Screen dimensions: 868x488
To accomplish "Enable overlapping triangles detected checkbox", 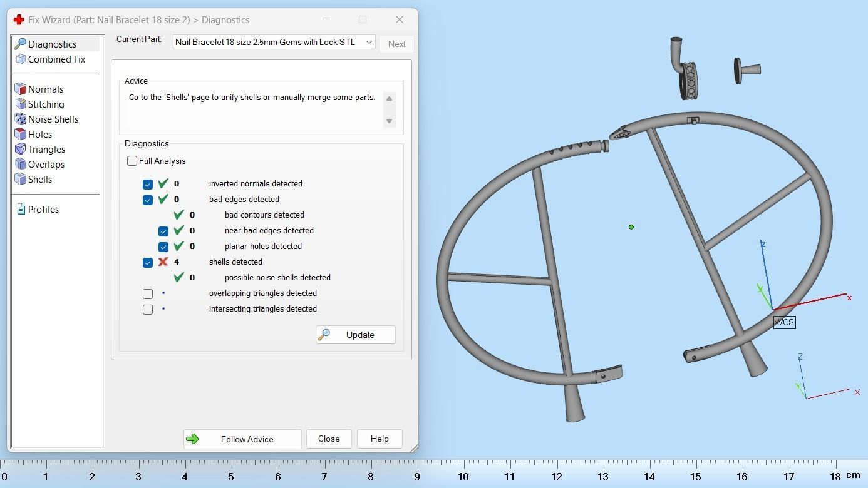I will click(x=148, y=293).
